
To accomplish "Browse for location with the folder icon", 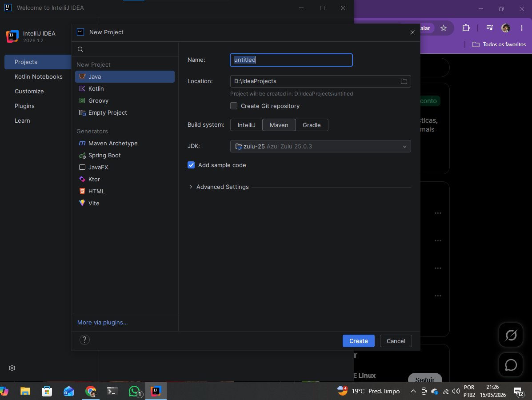I will (404, 81).
